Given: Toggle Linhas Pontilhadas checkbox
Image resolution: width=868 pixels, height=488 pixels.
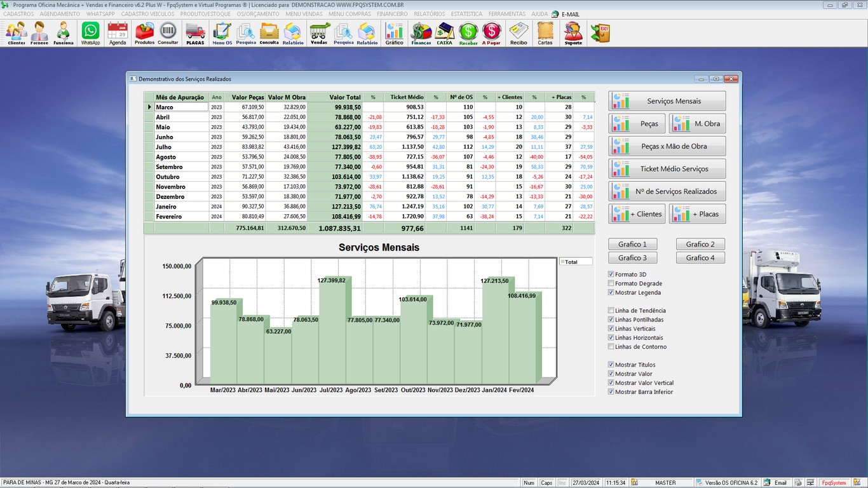Looking at the screenshot, I should pos(611,320).
